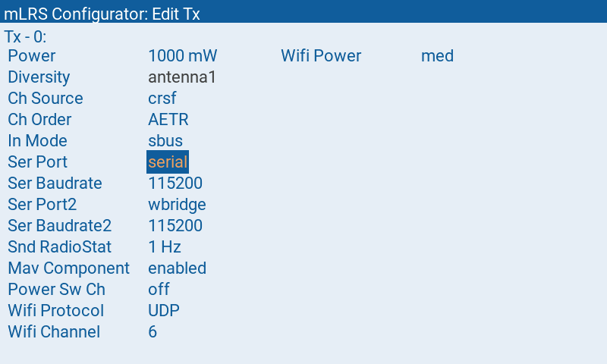Viewport: 607px width, 364px height.
Task: Select the Ser Port2 value wbridge
Action: (177, 205)
